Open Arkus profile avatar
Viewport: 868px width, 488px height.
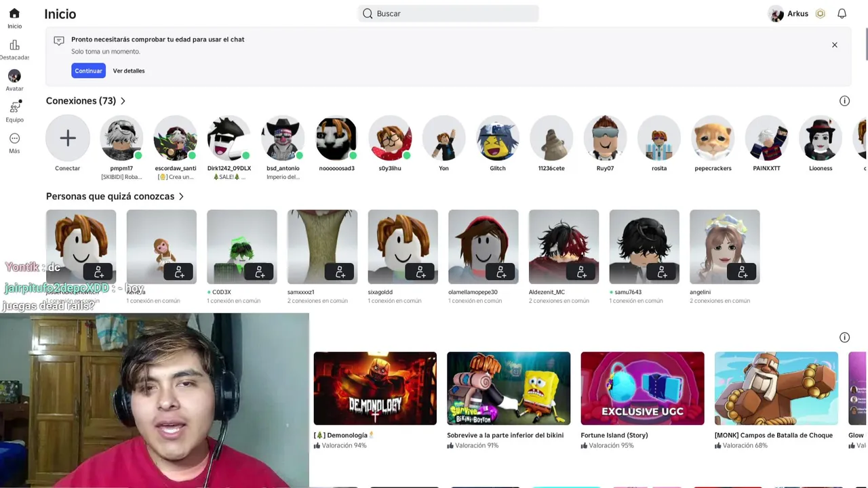tap(776, 14)
